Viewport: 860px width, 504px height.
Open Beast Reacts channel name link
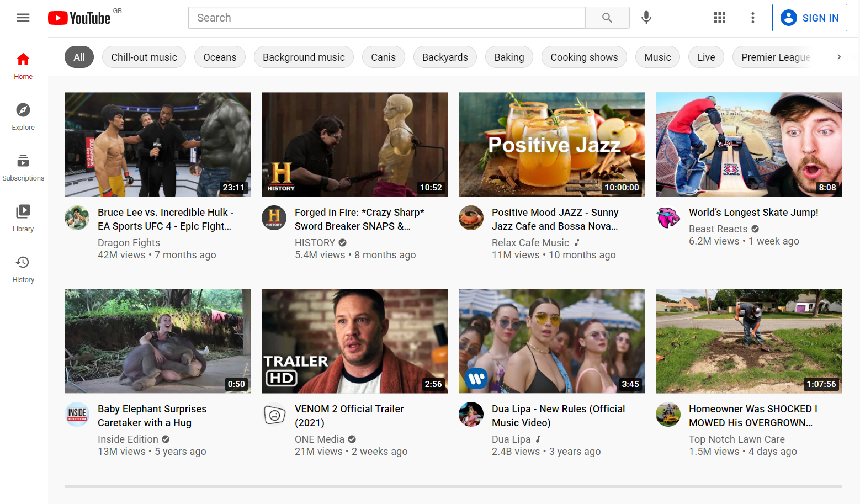718,229
